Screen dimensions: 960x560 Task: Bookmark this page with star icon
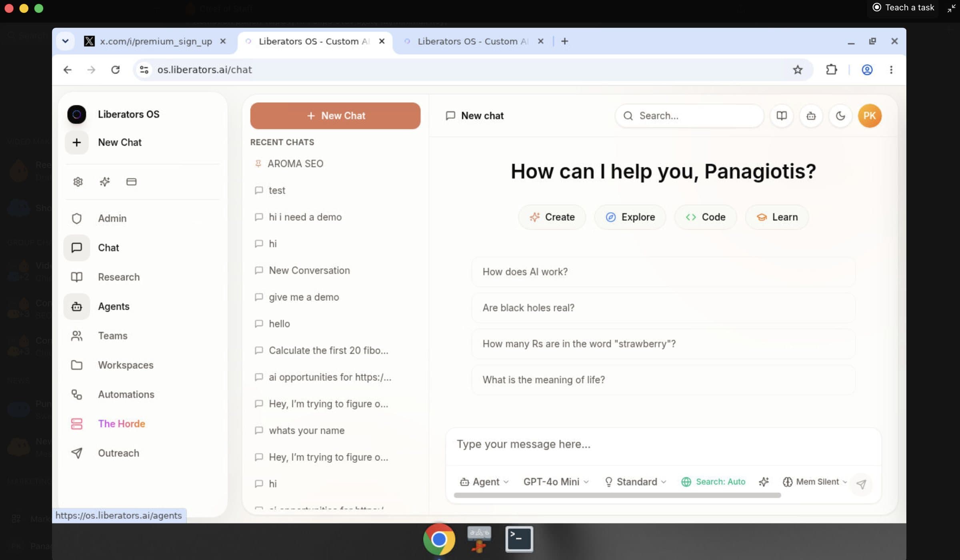coord(798,70)
